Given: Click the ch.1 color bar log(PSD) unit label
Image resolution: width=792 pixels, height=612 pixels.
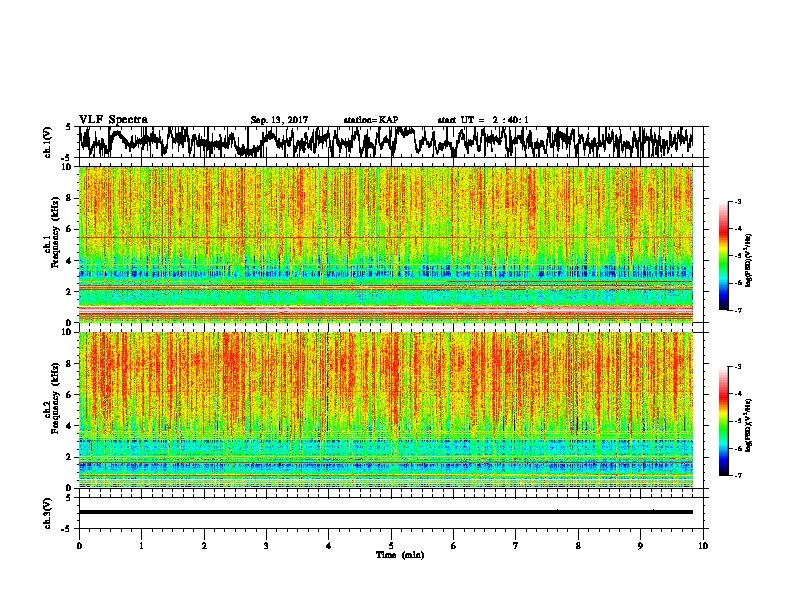Looking at the screenshot, I should (x=749, y=260).
